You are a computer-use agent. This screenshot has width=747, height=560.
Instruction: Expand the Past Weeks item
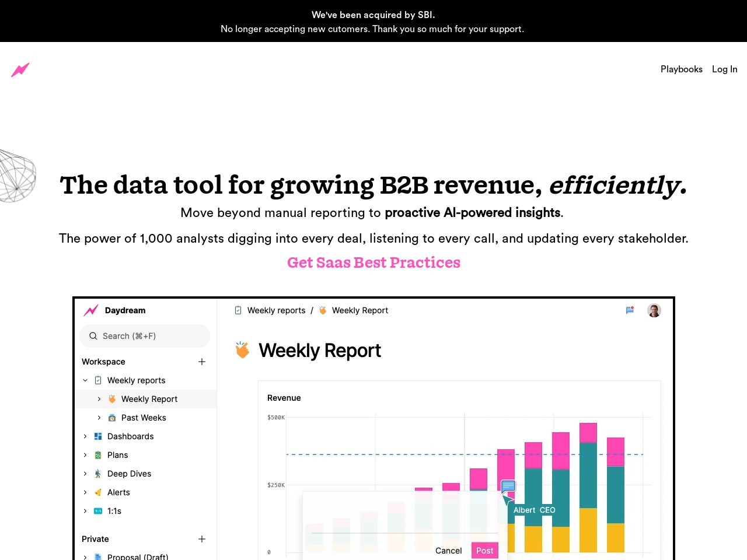tap(99, 418)
